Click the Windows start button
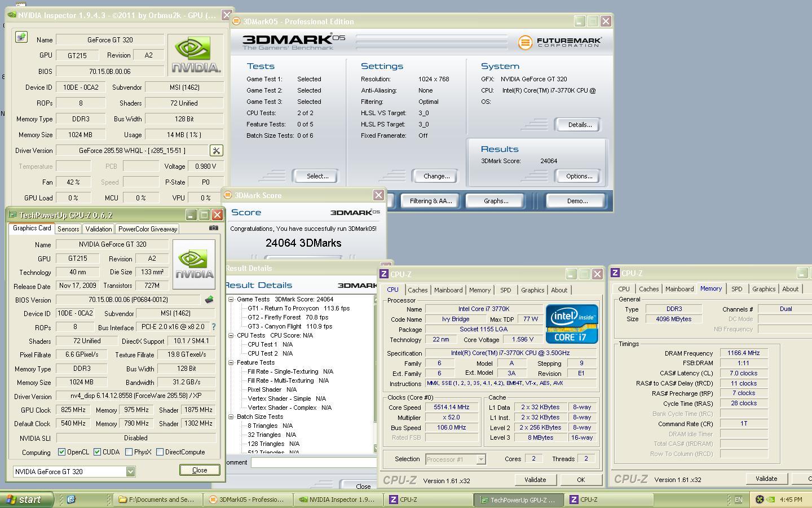Viewport: 812px width, 508px height. (27, 500)
